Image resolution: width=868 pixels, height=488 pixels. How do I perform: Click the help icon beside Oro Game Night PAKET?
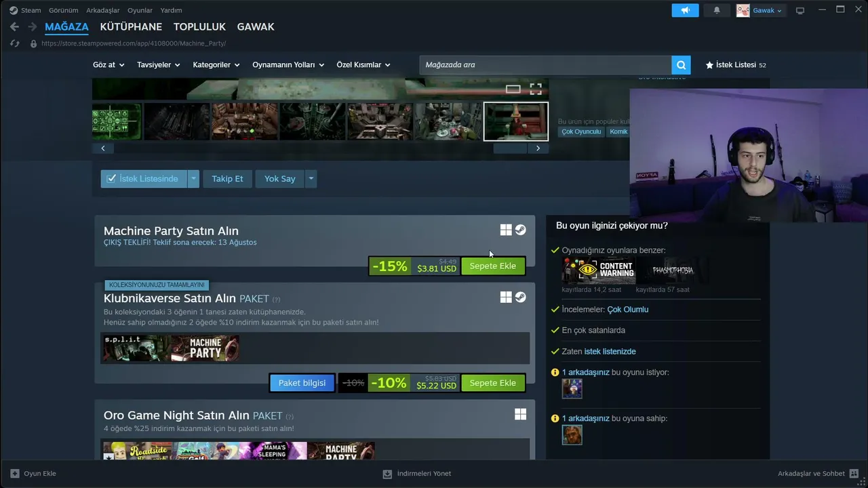(290, 417)
